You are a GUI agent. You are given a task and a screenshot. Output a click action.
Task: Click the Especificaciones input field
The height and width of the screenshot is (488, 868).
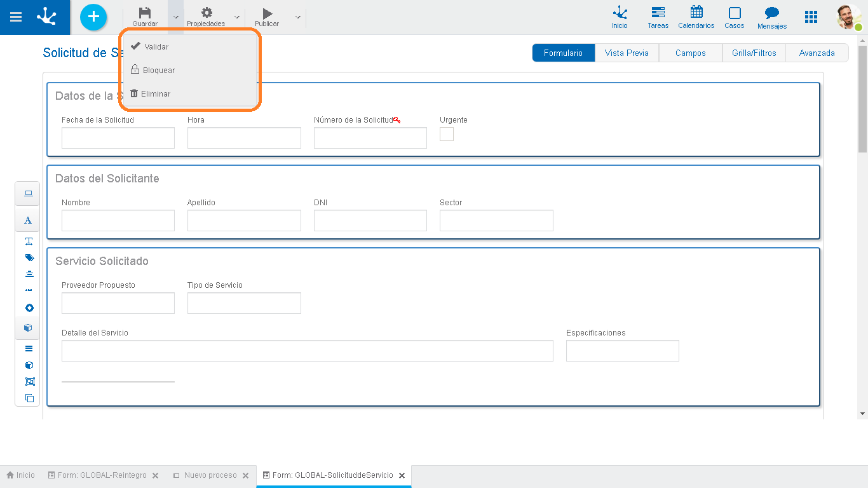[623, 351]
